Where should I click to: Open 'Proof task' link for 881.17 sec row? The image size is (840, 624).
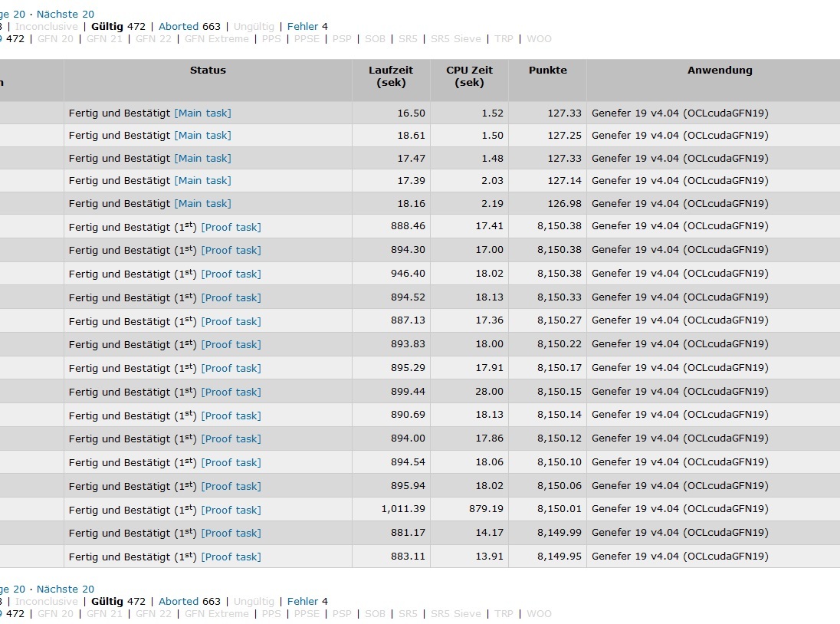(x=231, y=533)
